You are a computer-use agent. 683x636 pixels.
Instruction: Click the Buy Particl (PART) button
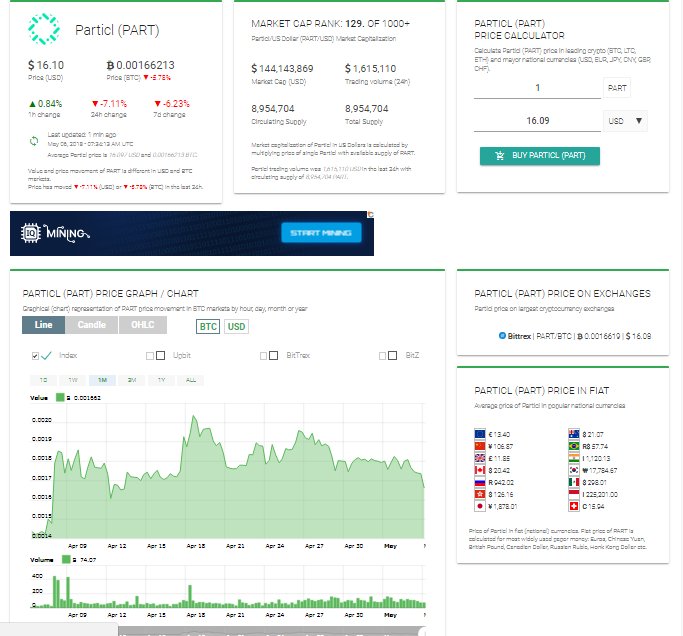point(540,156)
